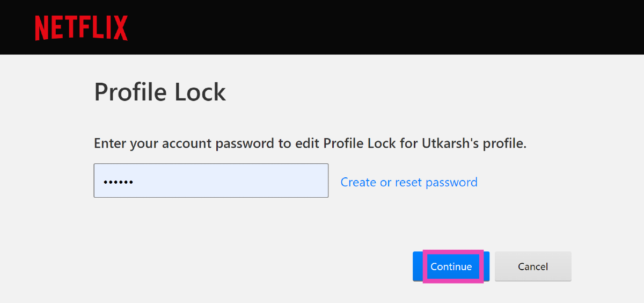Click the Profile Lock heading
The width and height of the screenshot is (644, 303).
tap(160, 92)
